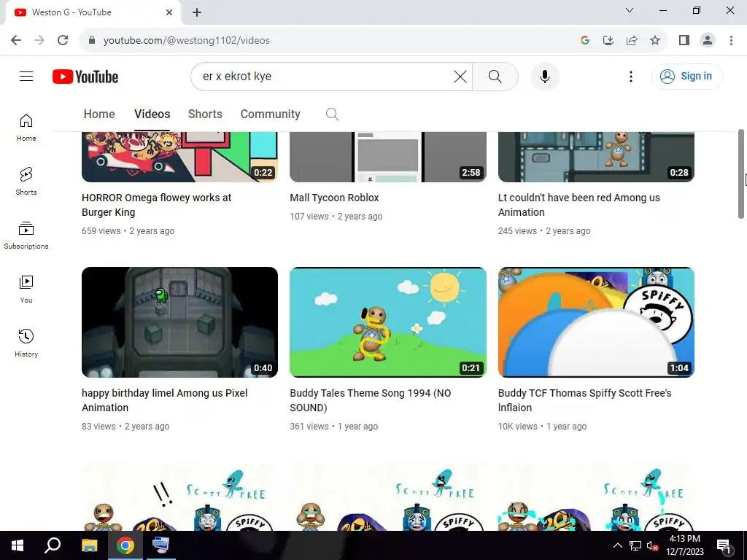
Task: Click title happy birthday lime! Among us Pixel Animation
Action: (x=164, y=400)
